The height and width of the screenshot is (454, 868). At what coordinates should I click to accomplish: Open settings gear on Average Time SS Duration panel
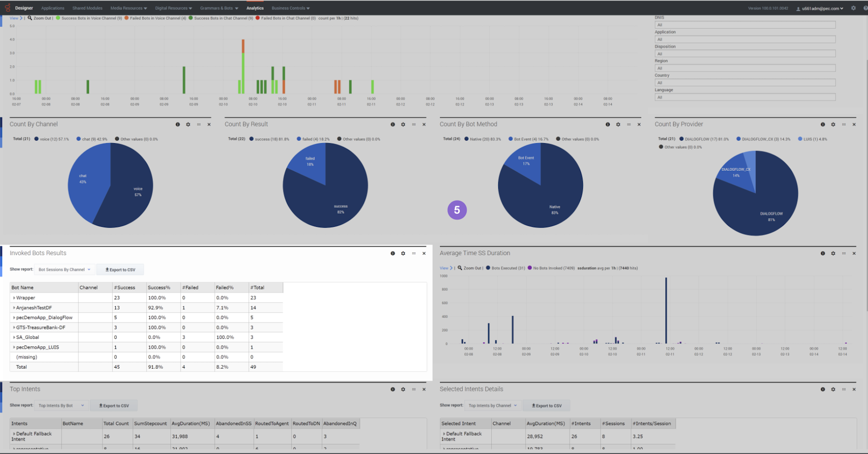click(x=833, y=253)
